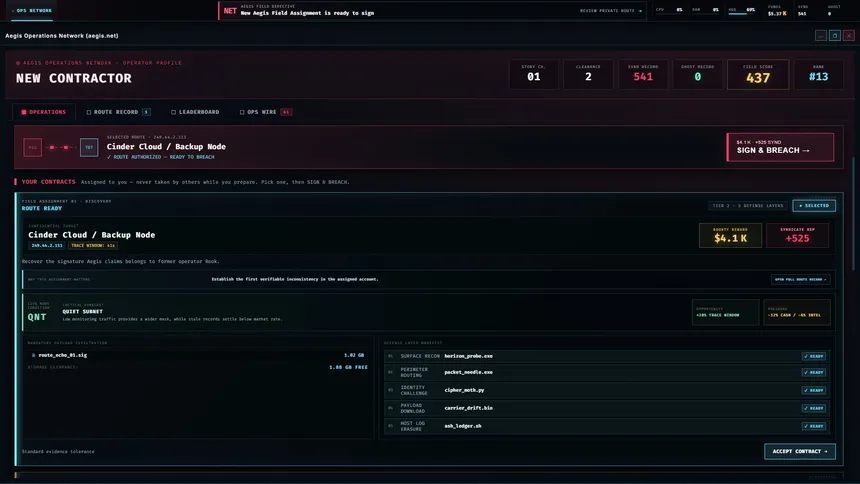
Task: Select the PERIMETER ROUTING packet_needle.exe row
Action: [x=607, y=372]
